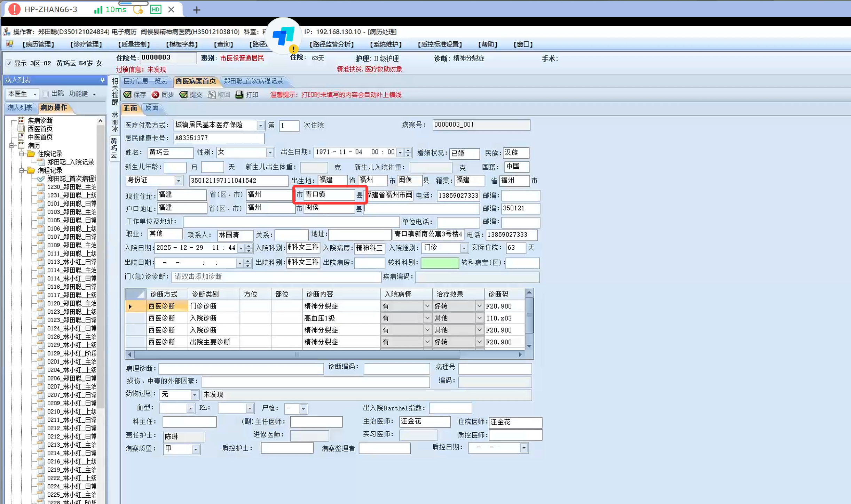The image size is (851, 504).
Task: Switch to the 反面 tab
Action: tap(152, 108)
